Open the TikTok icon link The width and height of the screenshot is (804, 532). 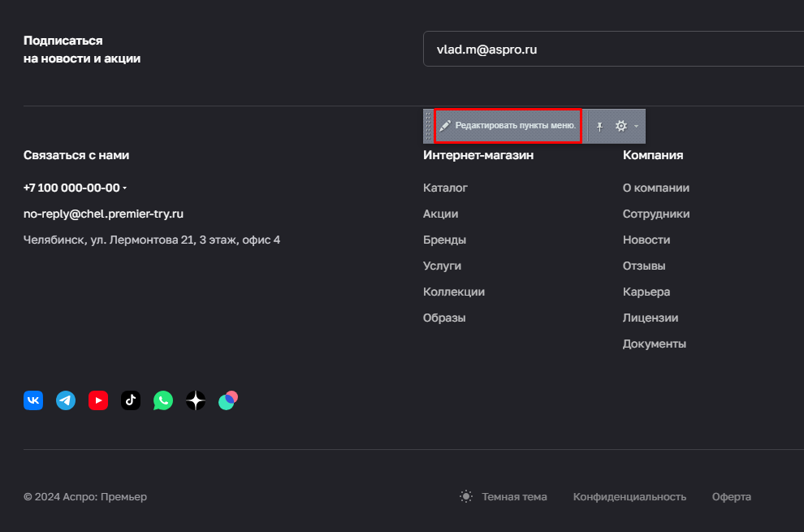pyautogui.click(x=131, y=400)
